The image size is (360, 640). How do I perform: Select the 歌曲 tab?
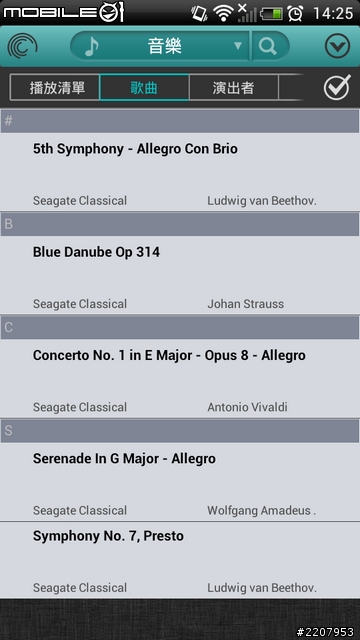coord(144,87)
